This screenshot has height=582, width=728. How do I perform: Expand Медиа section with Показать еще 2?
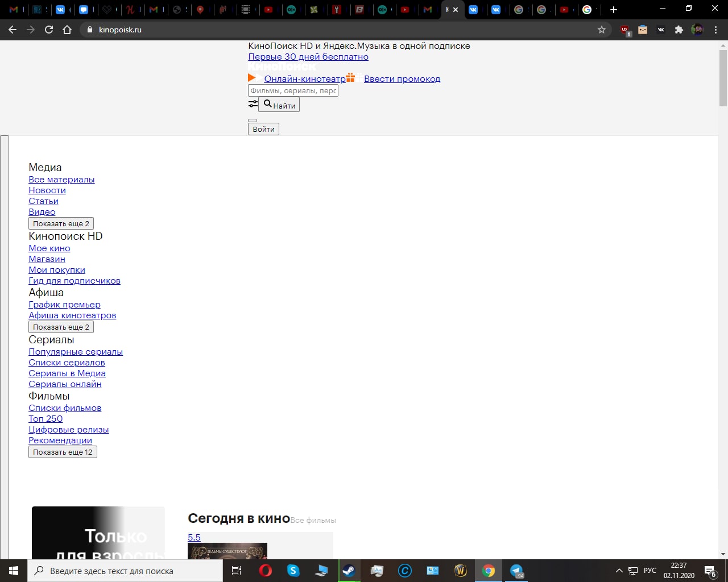pos(61,224)
